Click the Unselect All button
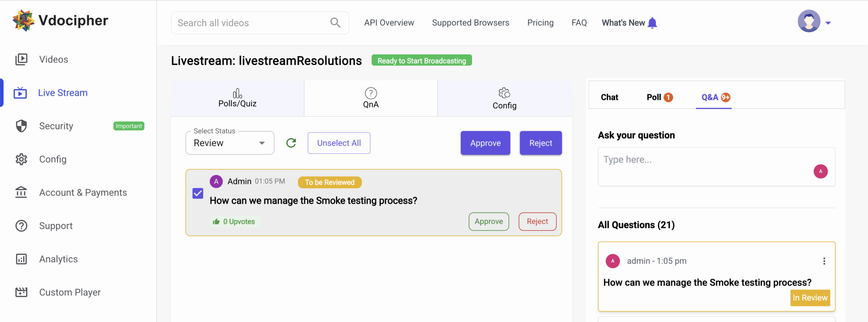Screen dimensions: 868x322 pos(339,143)
